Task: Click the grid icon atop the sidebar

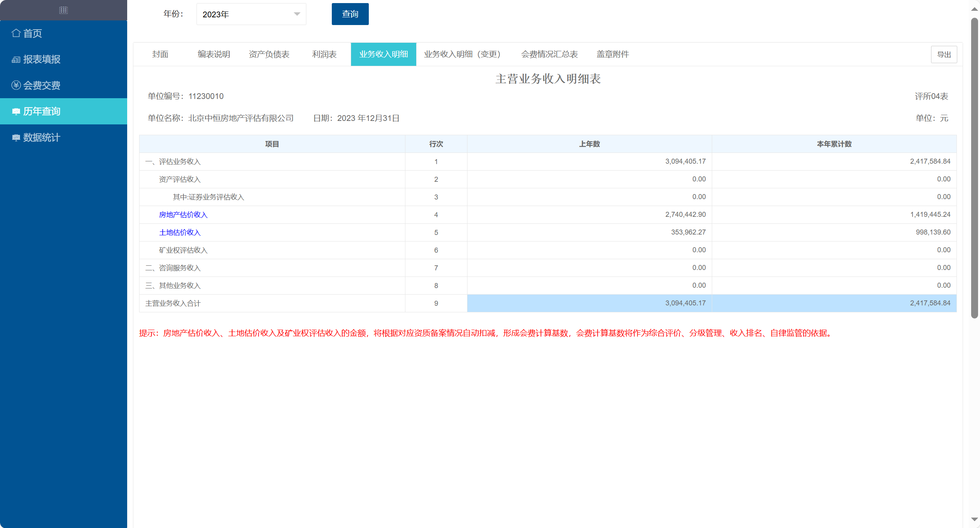Action: [x=64, y=10]
